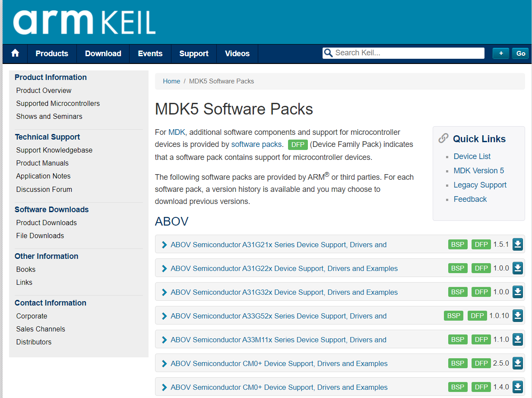Screen dimensions: 532x398
Task: Open Shows and Seminars link
Action: (49, 116)
